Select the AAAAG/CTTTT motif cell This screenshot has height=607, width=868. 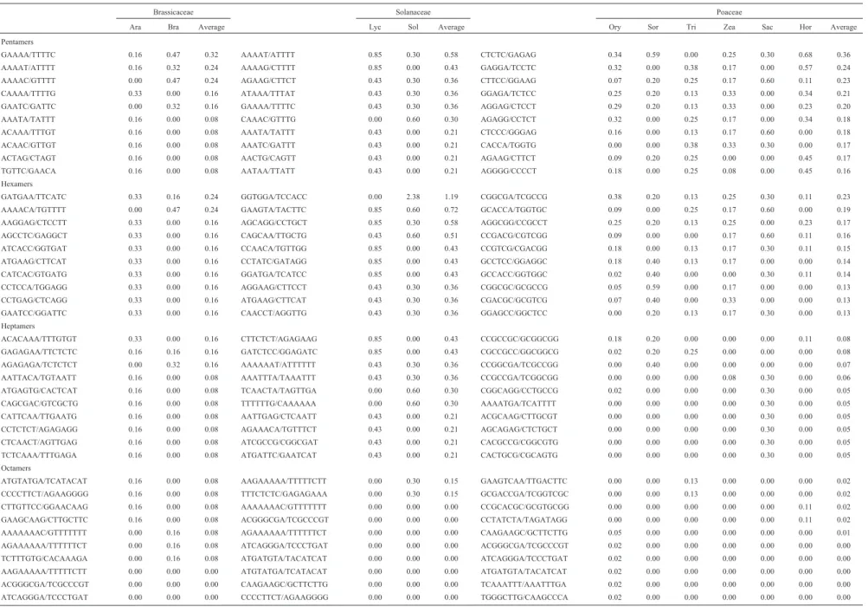click(x=268, y=68)
